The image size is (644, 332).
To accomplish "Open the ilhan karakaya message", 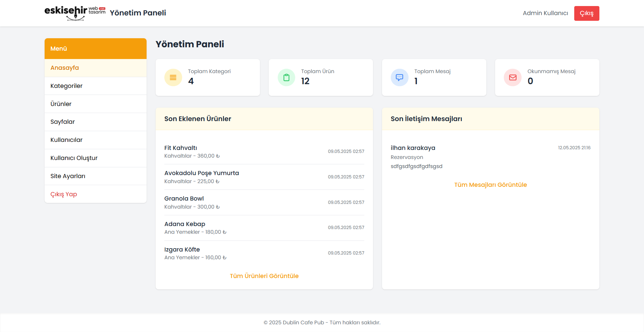I will click(x=413, y=148).
